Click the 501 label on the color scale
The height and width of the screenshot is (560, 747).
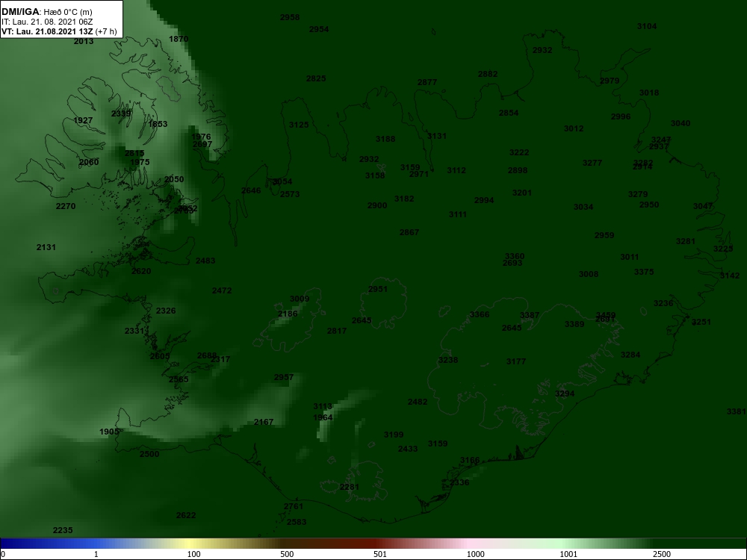[380, 554]
